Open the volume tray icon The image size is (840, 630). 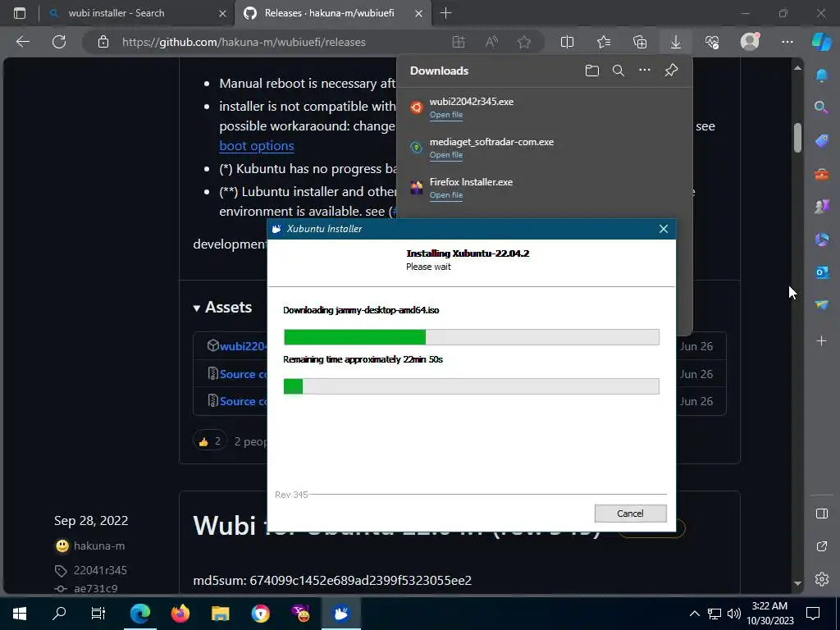click(x=733, y=614)
